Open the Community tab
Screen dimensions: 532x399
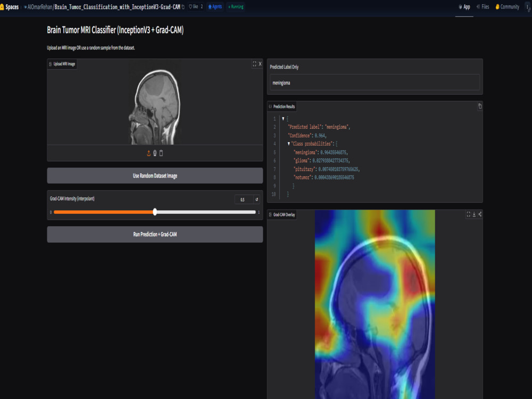507,7
